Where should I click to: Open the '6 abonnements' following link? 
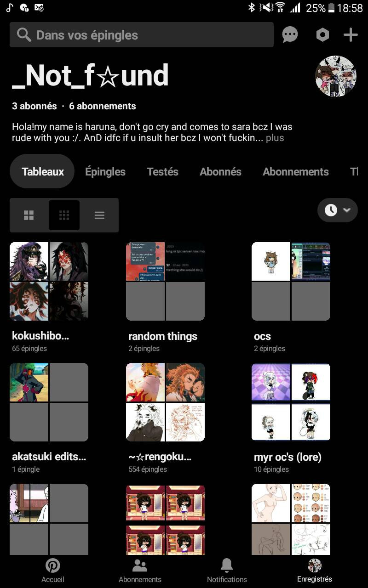click(x=103, y=106)
